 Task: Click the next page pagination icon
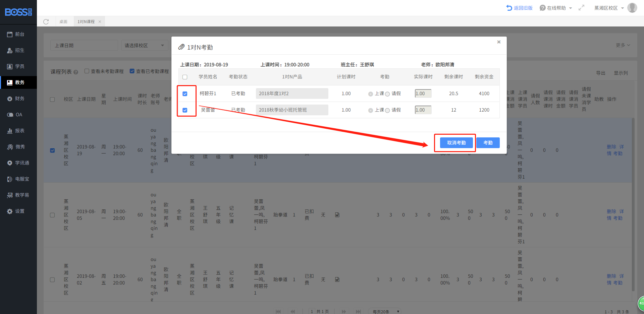point(344,311)
